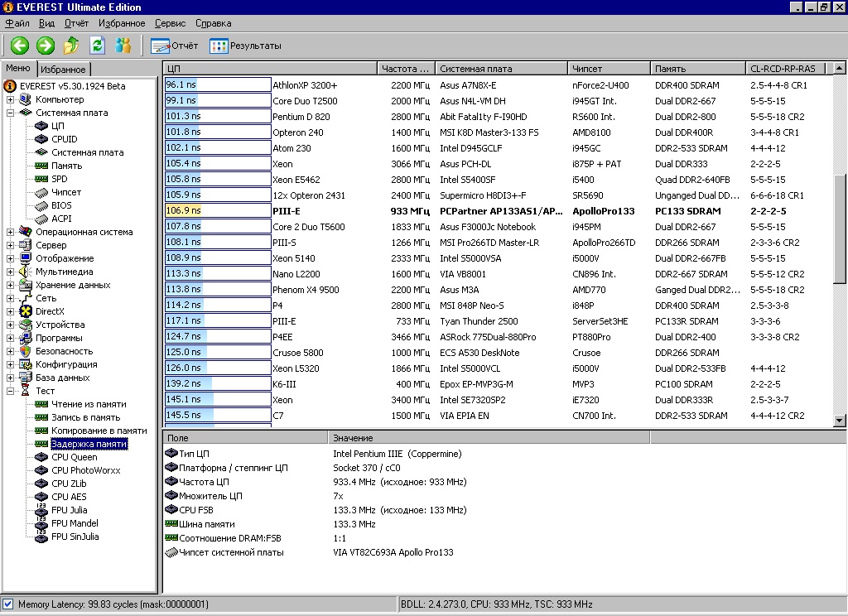Select the FPU SinJulia benchmark
The width and height of the screenshot is (848, 616).
pos(75,537)
